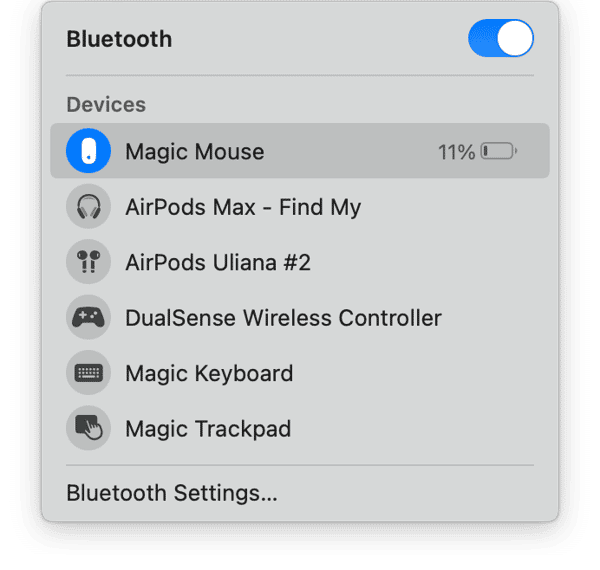Connect to AirPods Max - Find My

click(243, 208)
